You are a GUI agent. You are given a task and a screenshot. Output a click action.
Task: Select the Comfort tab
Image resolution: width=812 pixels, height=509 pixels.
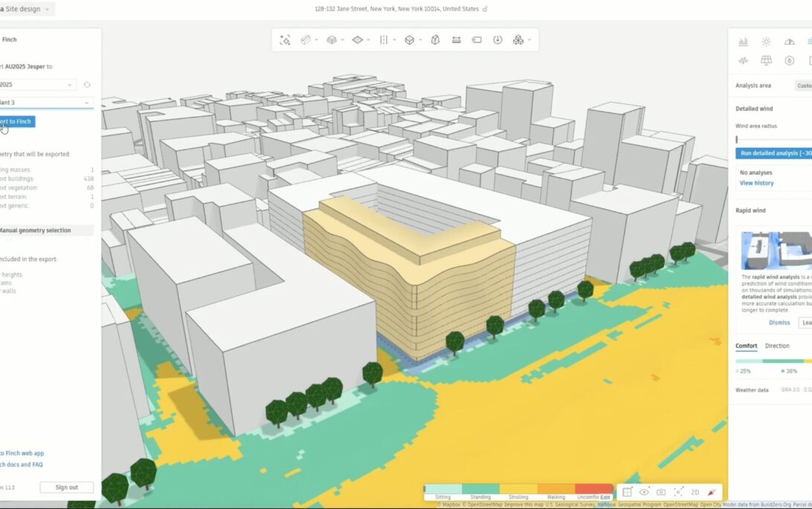(747, 346)
